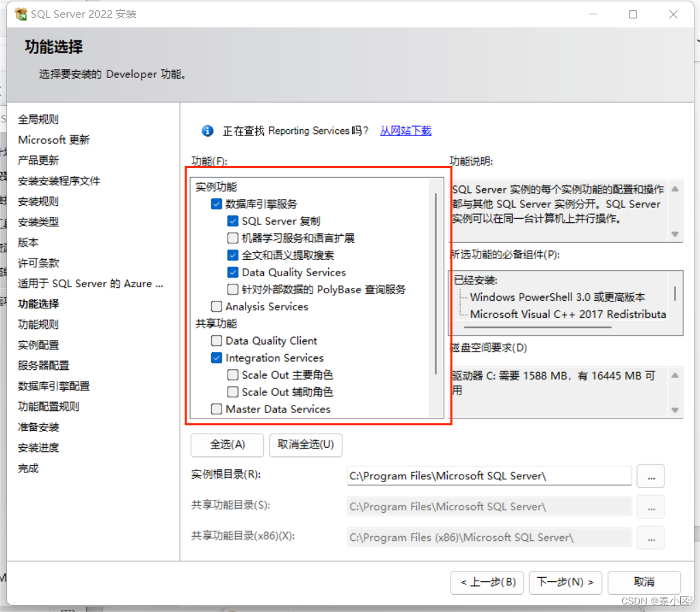Click the 实例功能 group heading
Image resolution: width=700 pixels, height=612 pixels.
(216, 187)
